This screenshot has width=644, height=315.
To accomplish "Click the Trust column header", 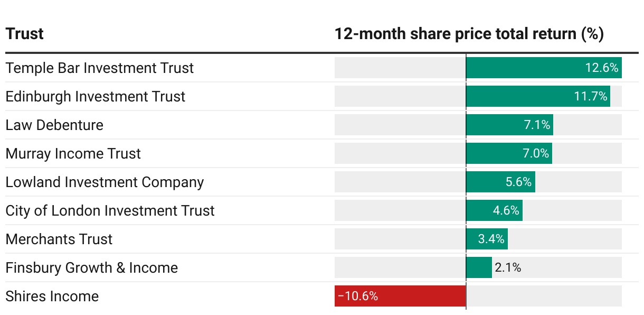I will [25, 34].
